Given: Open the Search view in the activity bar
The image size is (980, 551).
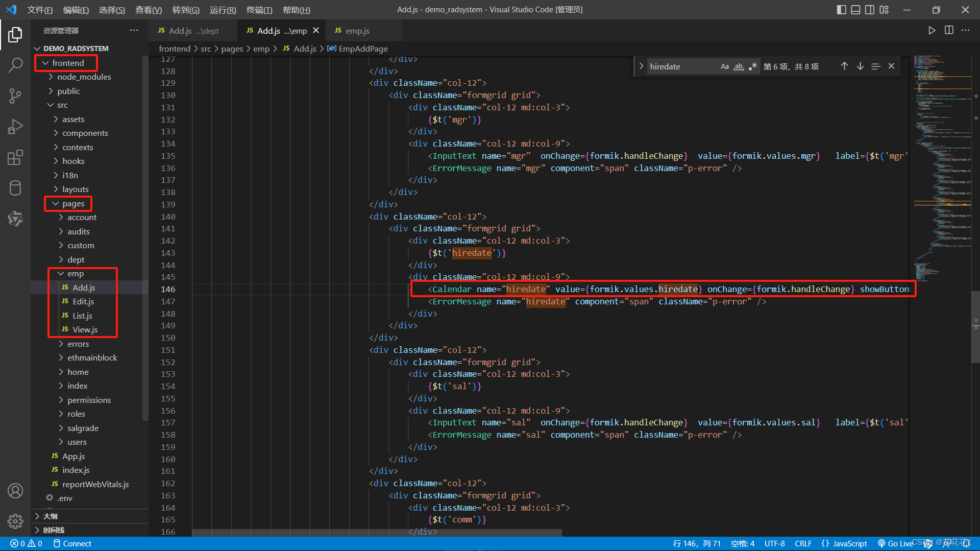Looking at the screenshot, I should pos(15,65).
